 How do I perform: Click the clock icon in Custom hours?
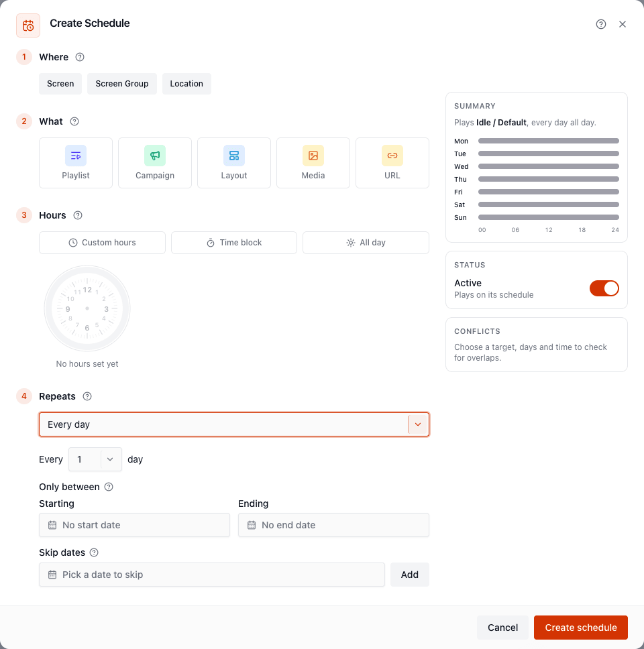[x=73, y=243]
